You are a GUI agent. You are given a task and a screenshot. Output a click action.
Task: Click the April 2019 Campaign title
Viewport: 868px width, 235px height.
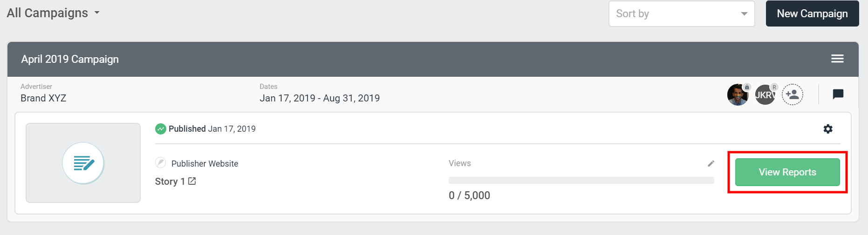(x=70, y=59)
